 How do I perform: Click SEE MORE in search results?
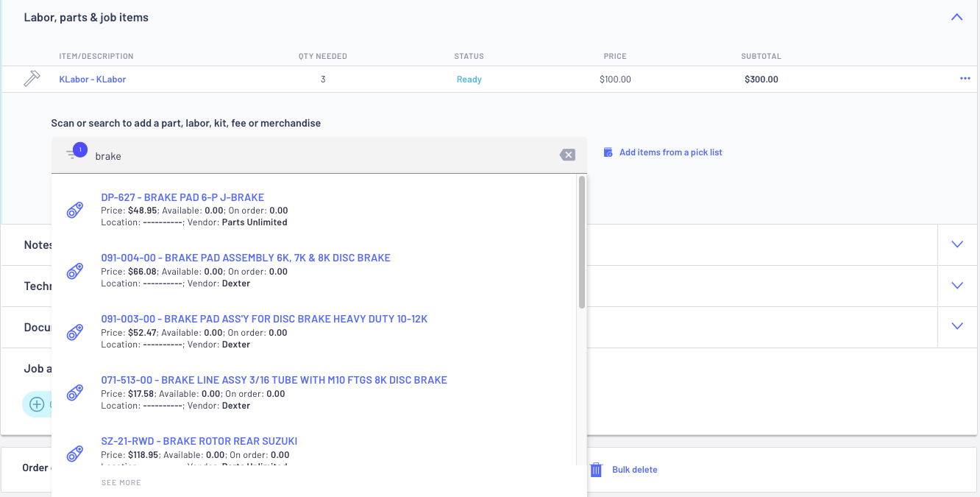(x=121, y=483)
